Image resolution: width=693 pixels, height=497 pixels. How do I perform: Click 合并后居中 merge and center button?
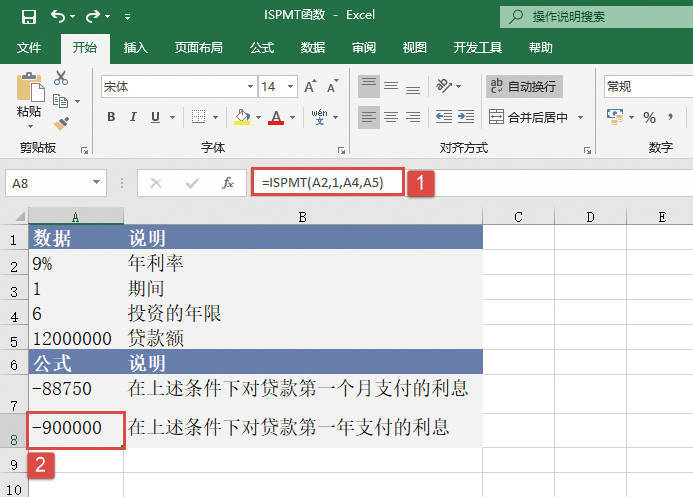pos(528,117)
